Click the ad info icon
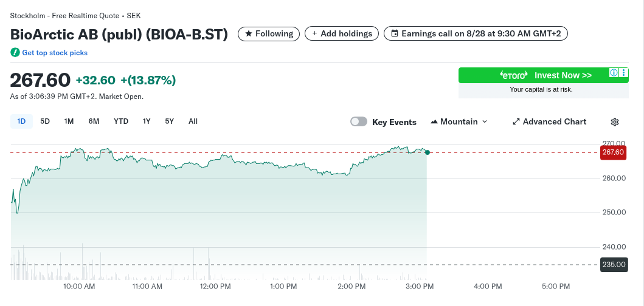This screenshot has width=644, height=306. 614,73
